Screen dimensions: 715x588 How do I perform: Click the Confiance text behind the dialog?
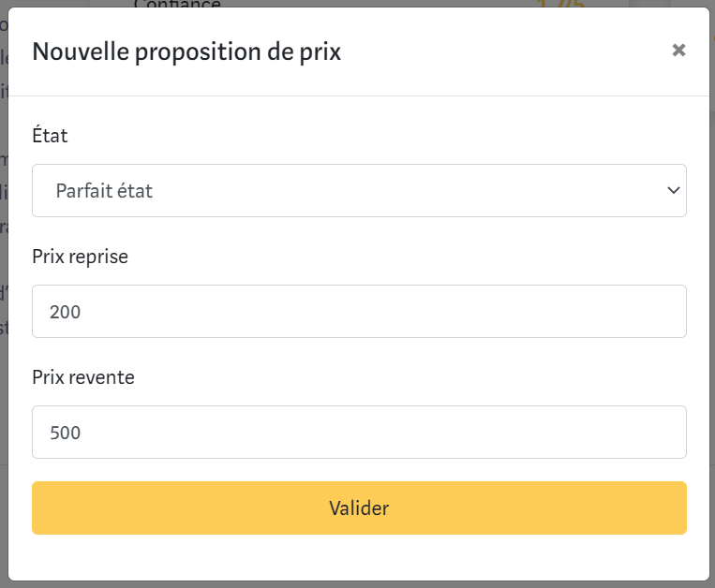[177, 4]
